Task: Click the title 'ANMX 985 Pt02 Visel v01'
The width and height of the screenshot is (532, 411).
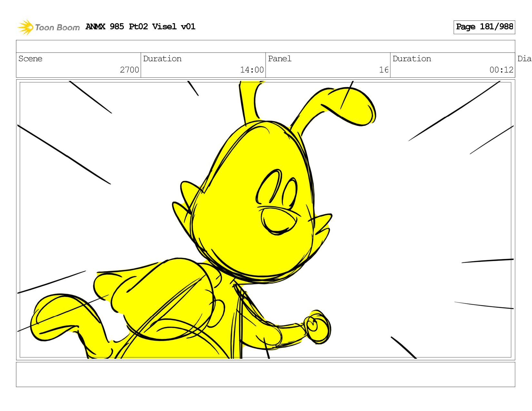Action: coord(141,26)
